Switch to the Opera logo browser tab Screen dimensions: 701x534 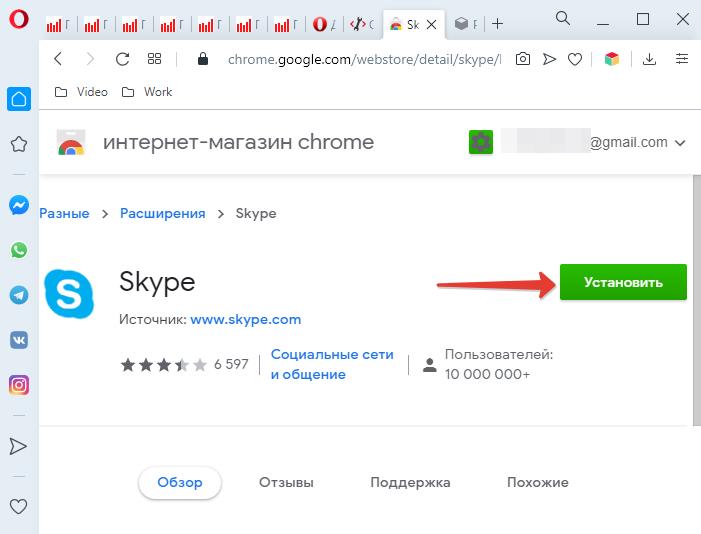[325, 24]
